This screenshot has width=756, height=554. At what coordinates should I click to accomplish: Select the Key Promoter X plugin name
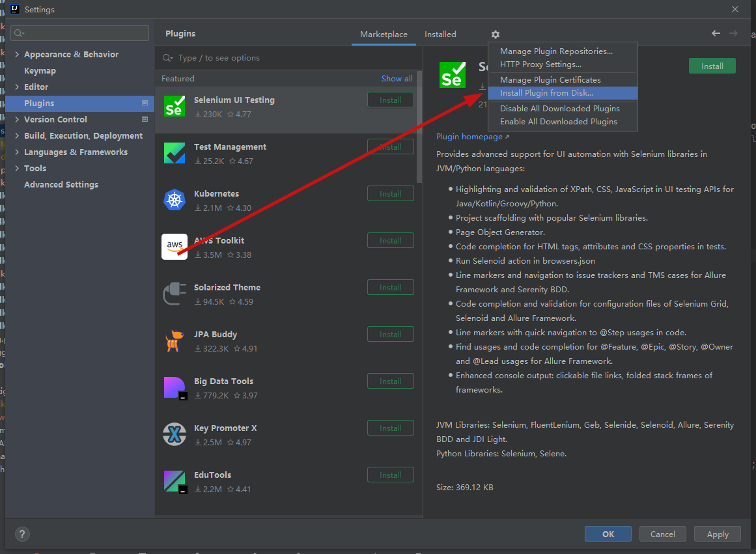coord(225,428)
